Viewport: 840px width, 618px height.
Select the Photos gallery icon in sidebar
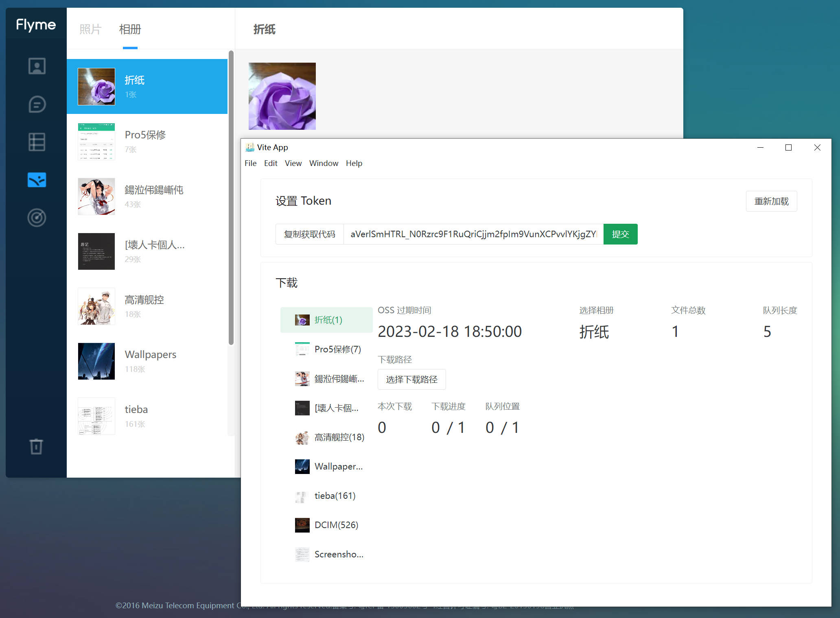pyautogui.click(x=37, y=180)
